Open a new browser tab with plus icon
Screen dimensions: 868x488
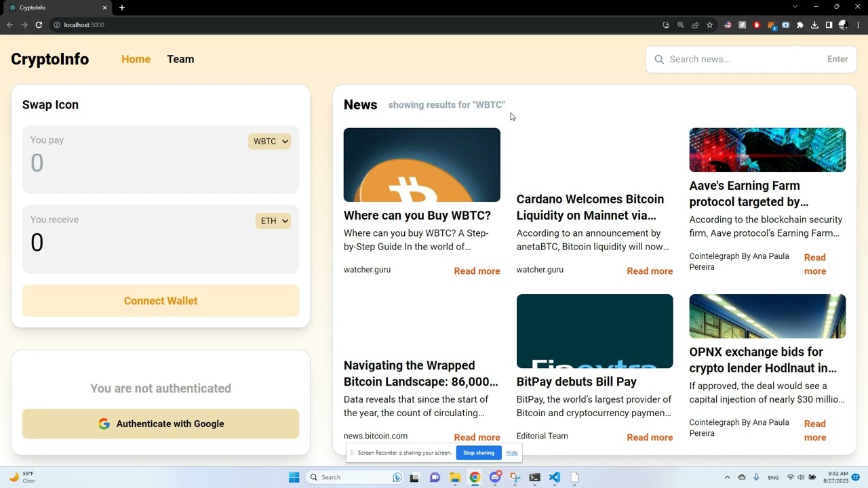122,7
